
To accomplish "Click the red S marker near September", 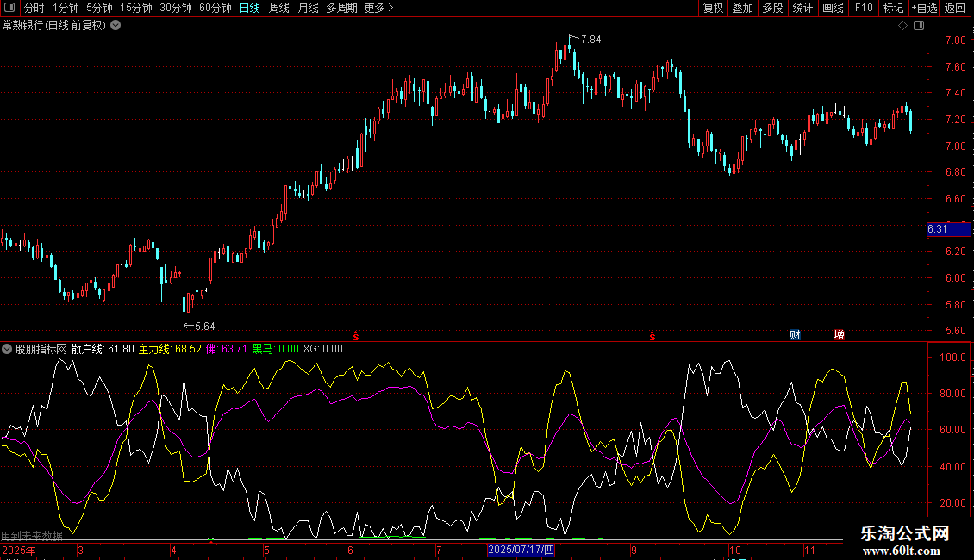I will pos(652,336).
